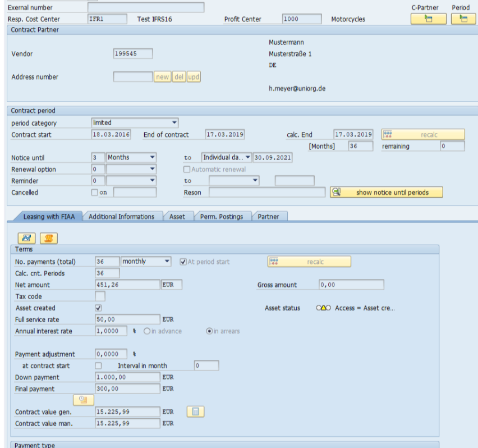This screenshot has height=448, width=478.
Task: Expand the 'Notice until' Months dropdown
Action: (152, 158)
